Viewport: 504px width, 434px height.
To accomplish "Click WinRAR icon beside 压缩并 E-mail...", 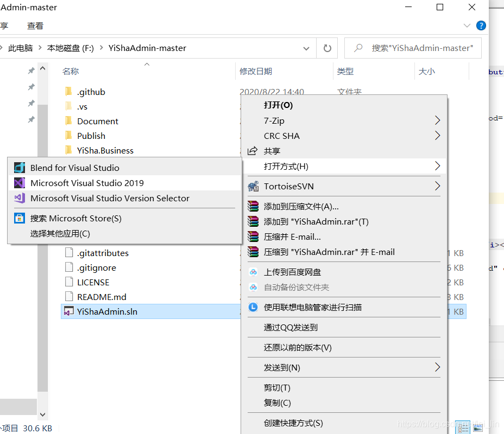I will (253, 237).
